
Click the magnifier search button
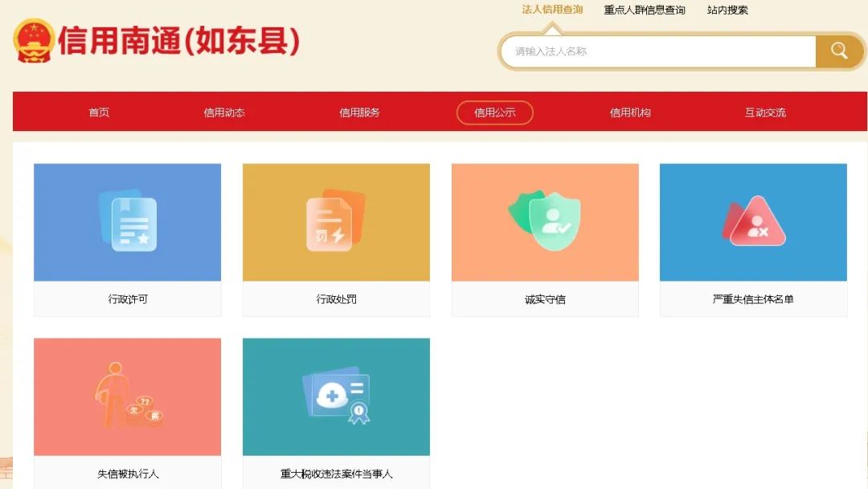pyautogui.click(x=838, y=51)
